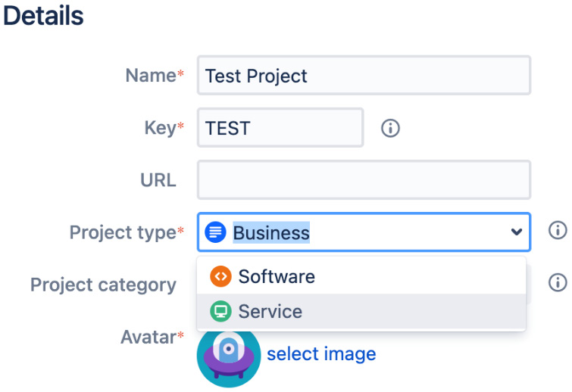Image resolution: width=572 pixels, height=392 pixels.
Task: Open the select image link
Action: [x=321, y=354]
